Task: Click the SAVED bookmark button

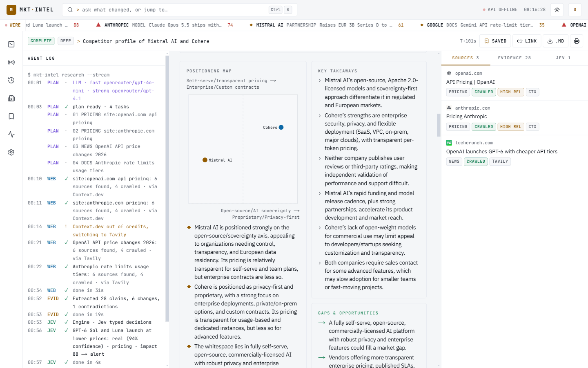Action: tap(495, 41)
